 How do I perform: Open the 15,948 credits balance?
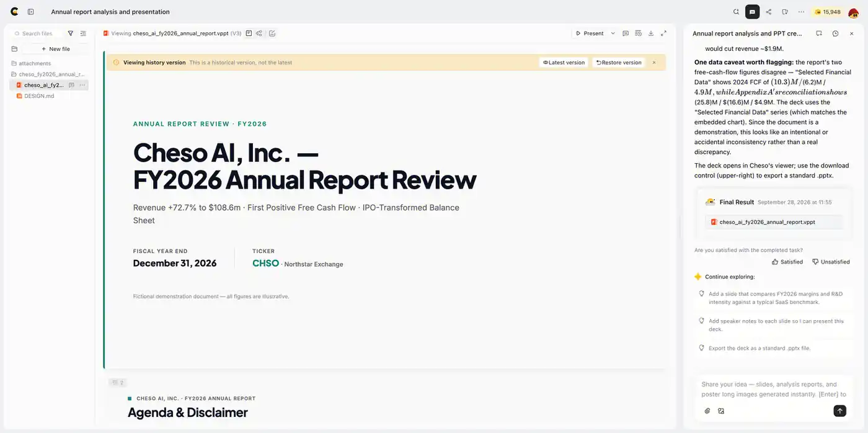click(x=827, y=12)
